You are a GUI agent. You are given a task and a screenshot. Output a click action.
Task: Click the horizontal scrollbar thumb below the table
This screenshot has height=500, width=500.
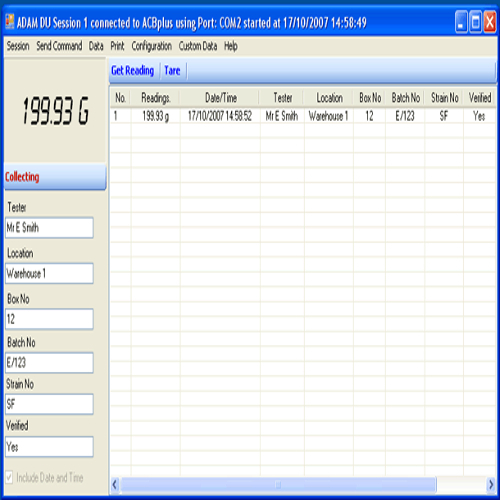coord(278,484)
